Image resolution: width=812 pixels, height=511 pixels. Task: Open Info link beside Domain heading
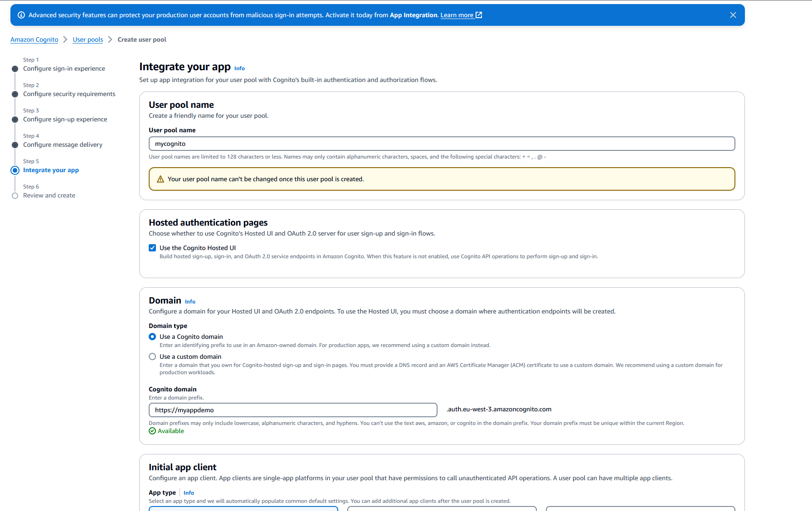(190, 302)
